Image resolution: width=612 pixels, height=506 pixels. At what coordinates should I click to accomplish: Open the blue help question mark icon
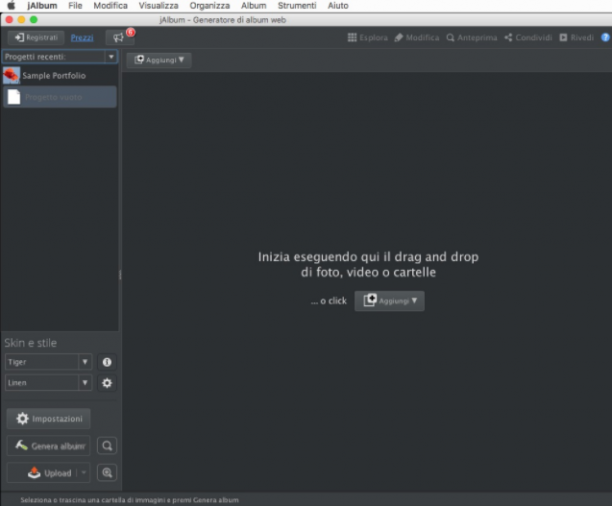tap(605, 37)
